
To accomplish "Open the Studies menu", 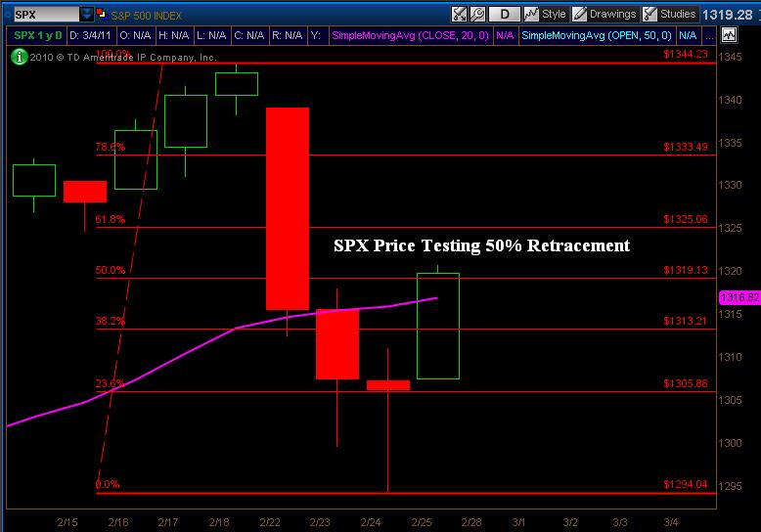I will (669, 15).
